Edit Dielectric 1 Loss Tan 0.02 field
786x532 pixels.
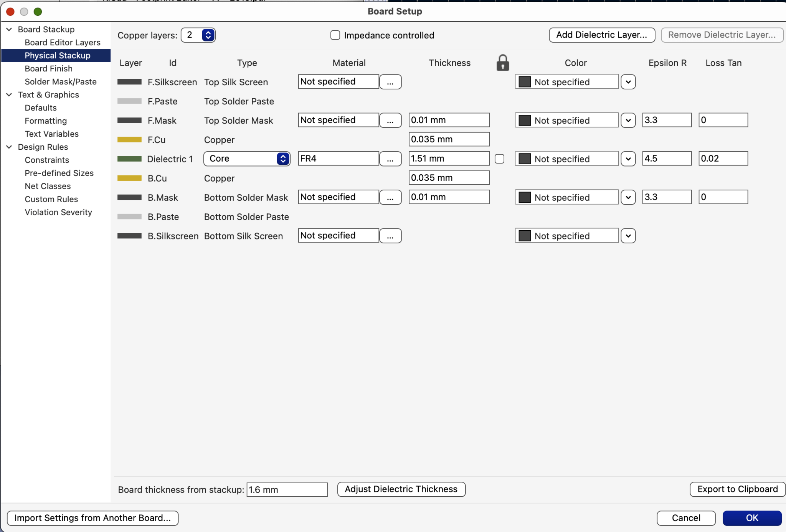723,159
